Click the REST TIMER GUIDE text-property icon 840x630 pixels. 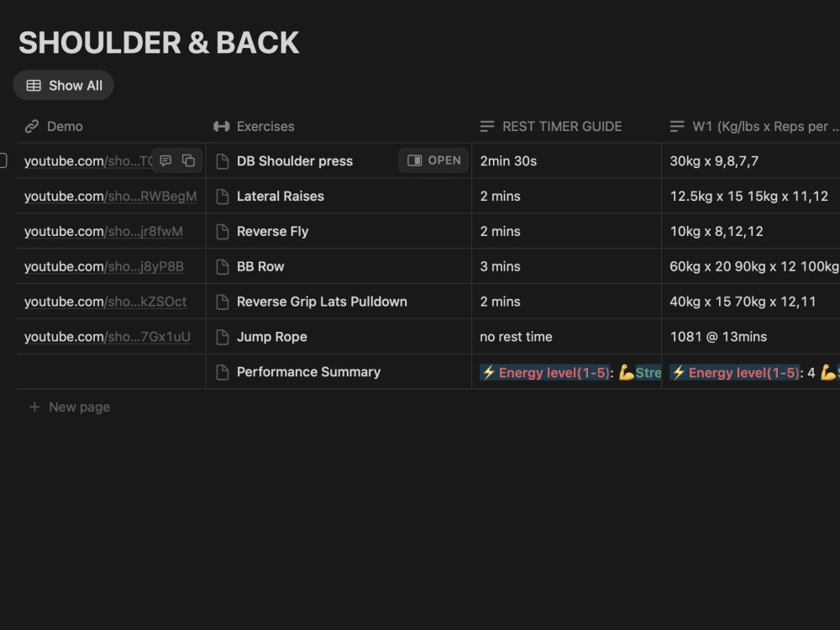[x=487, y=127]
